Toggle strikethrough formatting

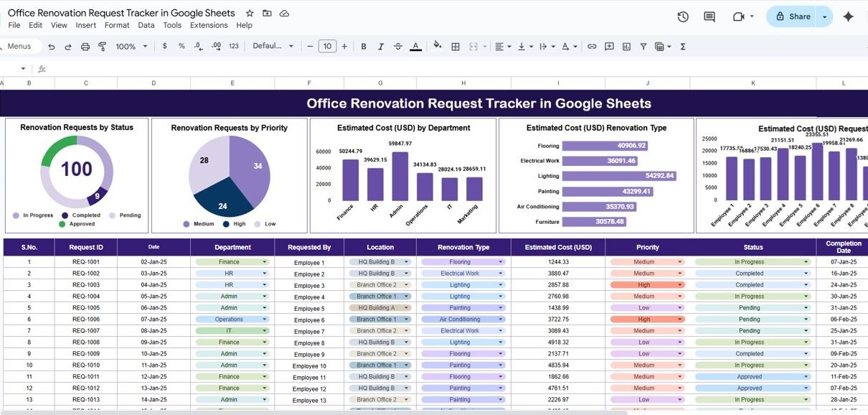pyautogui.click(x=398, y=47)
